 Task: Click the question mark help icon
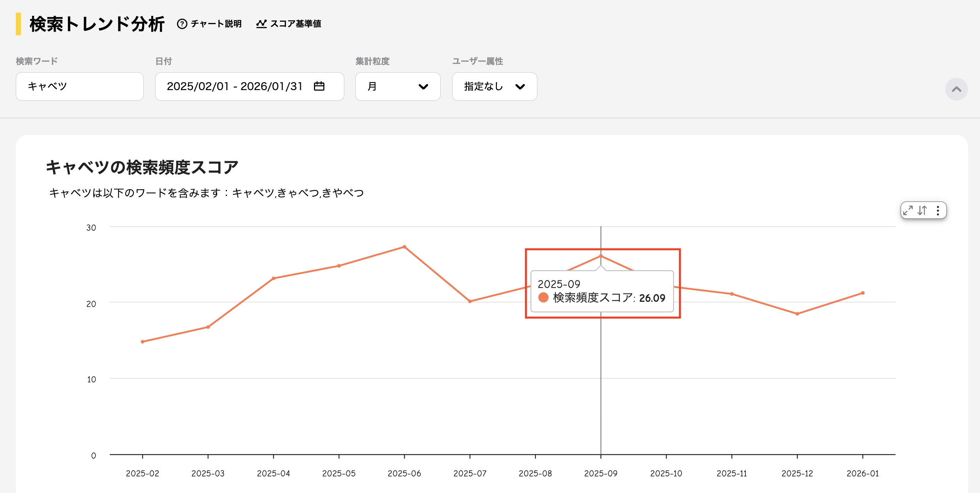pyautogui.click(x=182, y=24)
